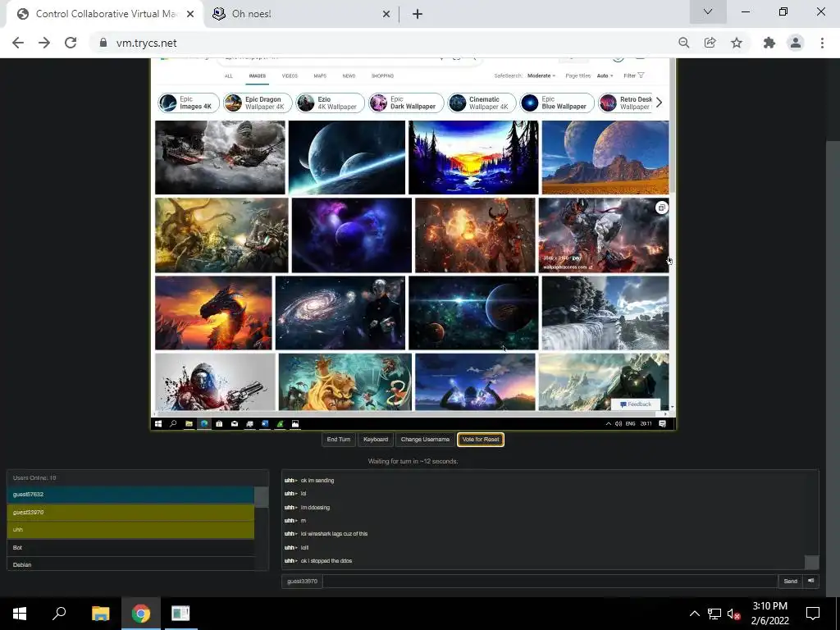Close the Oh noes! tab
Viewport: 840px width, 630px height.
[386, 14]
